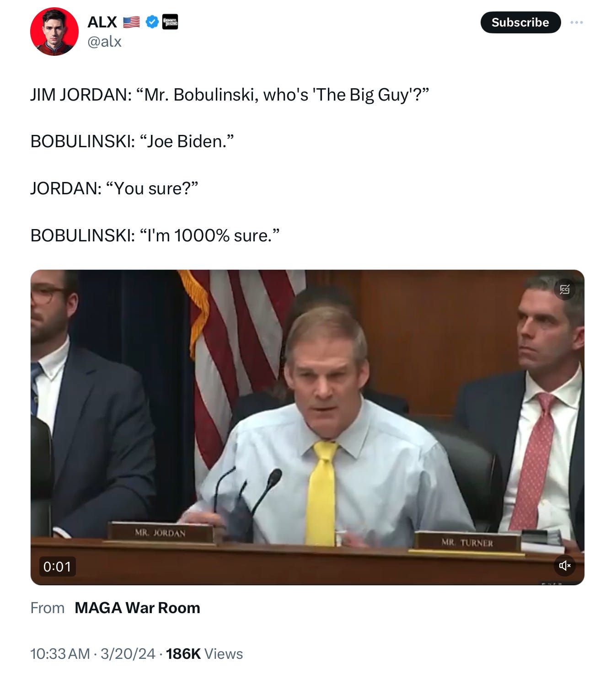Click the 3/20/24 post date
616x673 pixels.
coord(128,654)
